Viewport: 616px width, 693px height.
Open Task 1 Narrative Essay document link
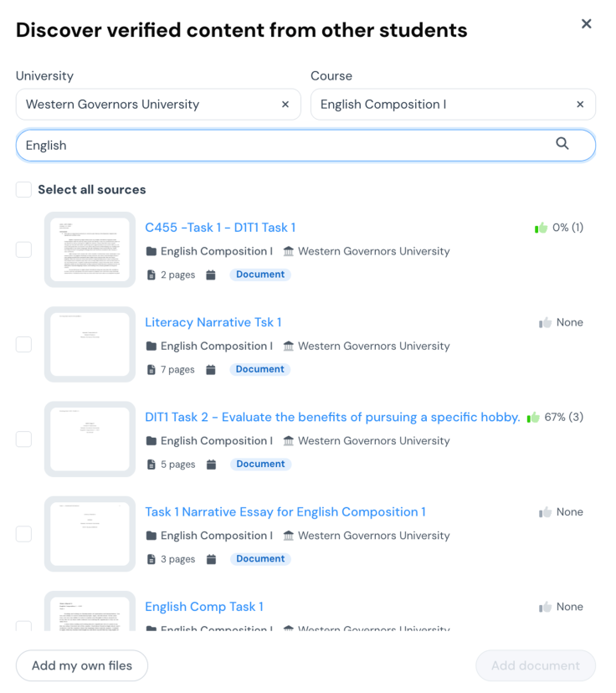click(x=285, y=512)
